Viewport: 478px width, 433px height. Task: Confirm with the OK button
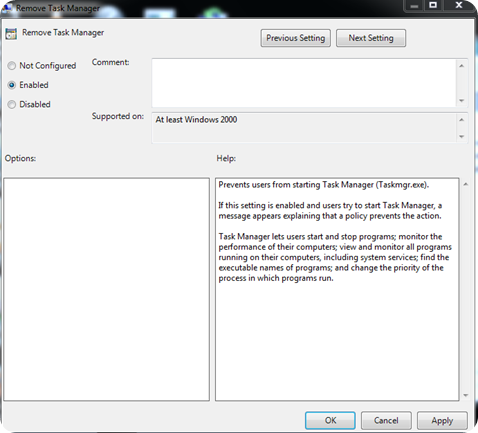330,420
